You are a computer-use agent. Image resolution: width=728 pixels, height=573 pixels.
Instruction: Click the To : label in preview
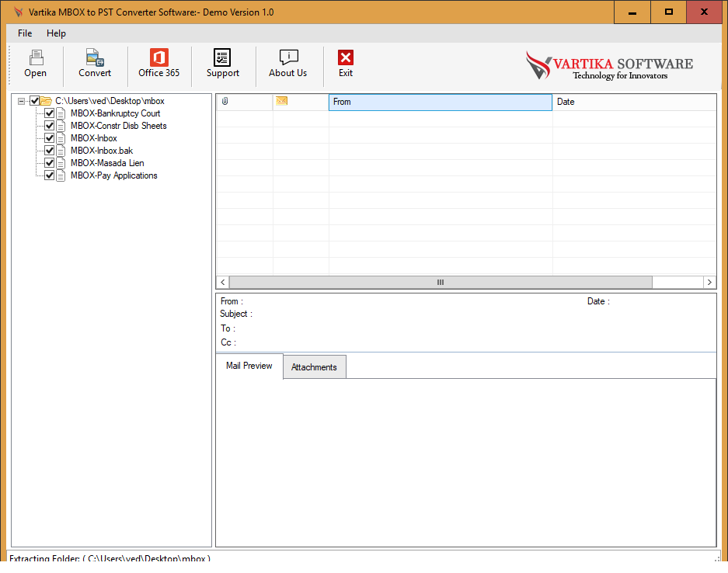[228, 328]
